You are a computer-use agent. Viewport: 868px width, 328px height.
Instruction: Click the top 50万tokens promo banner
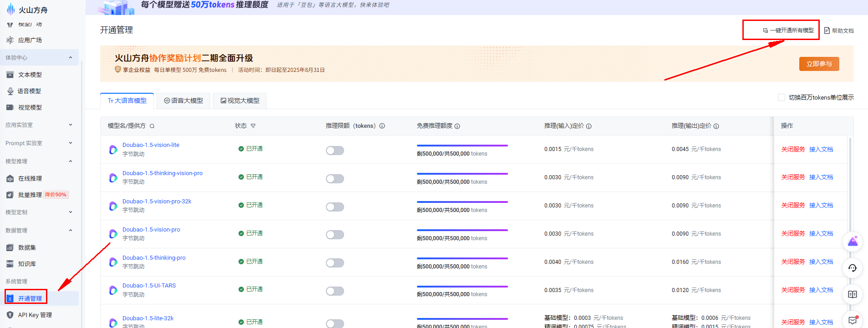point(477,7)
